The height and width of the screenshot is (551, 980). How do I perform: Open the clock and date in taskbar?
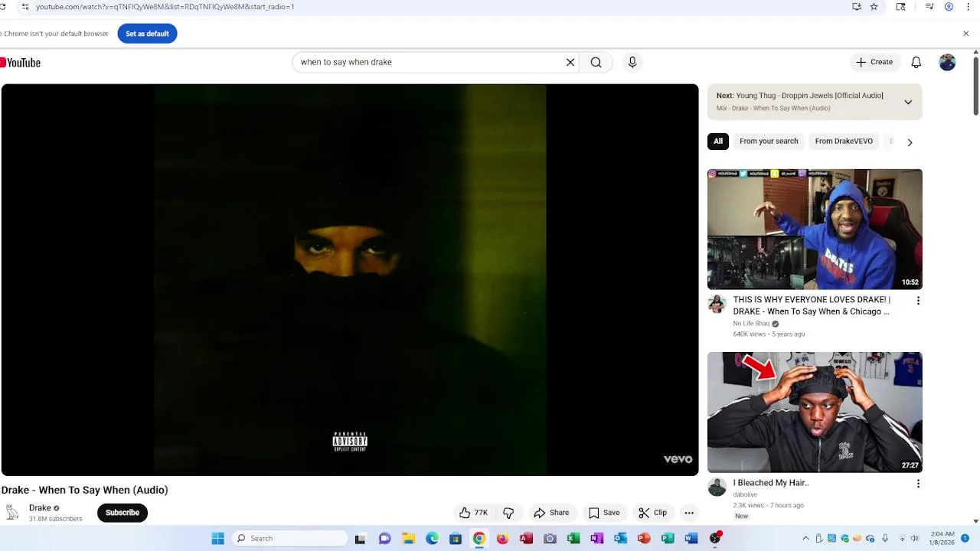942,538
